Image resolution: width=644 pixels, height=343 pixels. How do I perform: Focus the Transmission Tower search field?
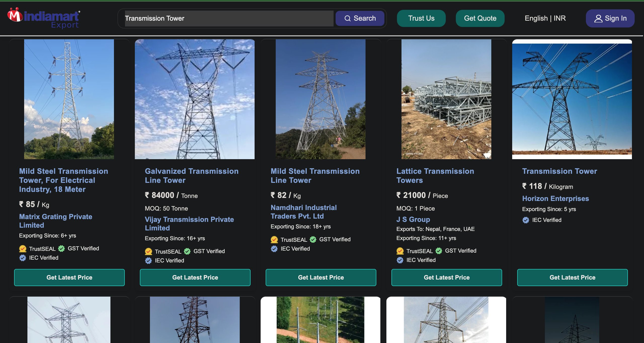tap(229, 18)
